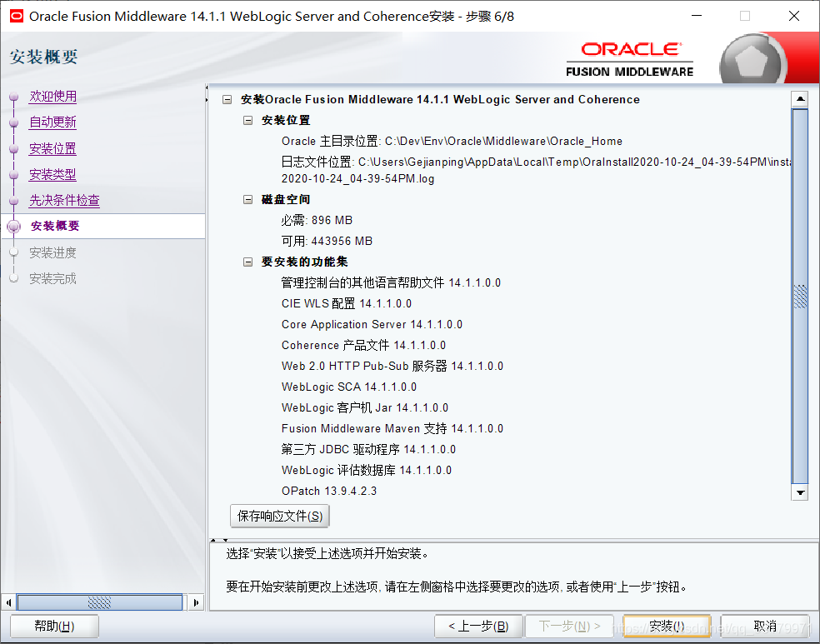Viewport: 820px width, 644px height.
Task: Click the sidebar horizontal scrollbar thumb
Action: point(100,602)
